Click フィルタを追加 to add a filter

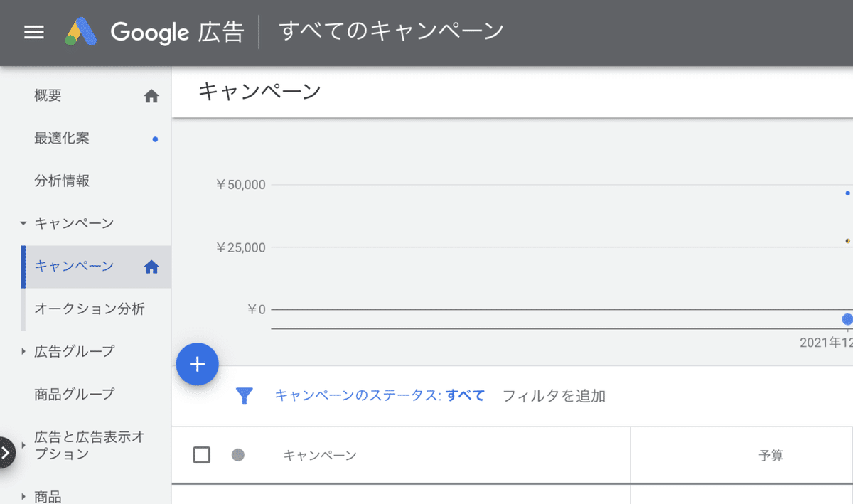pyautogui.click(x=556, y=396)
